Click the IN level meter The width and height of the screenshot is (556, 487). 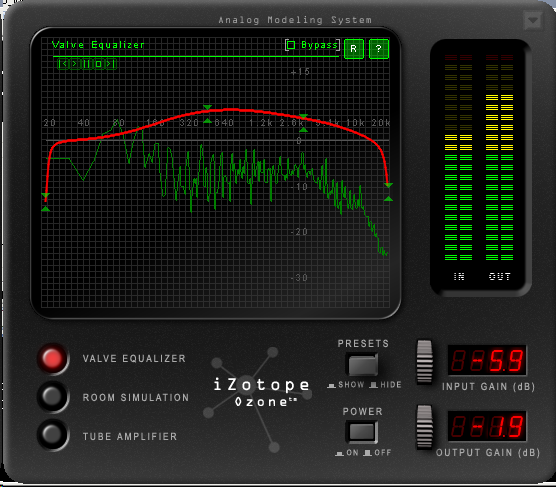(x=458, y=158)
